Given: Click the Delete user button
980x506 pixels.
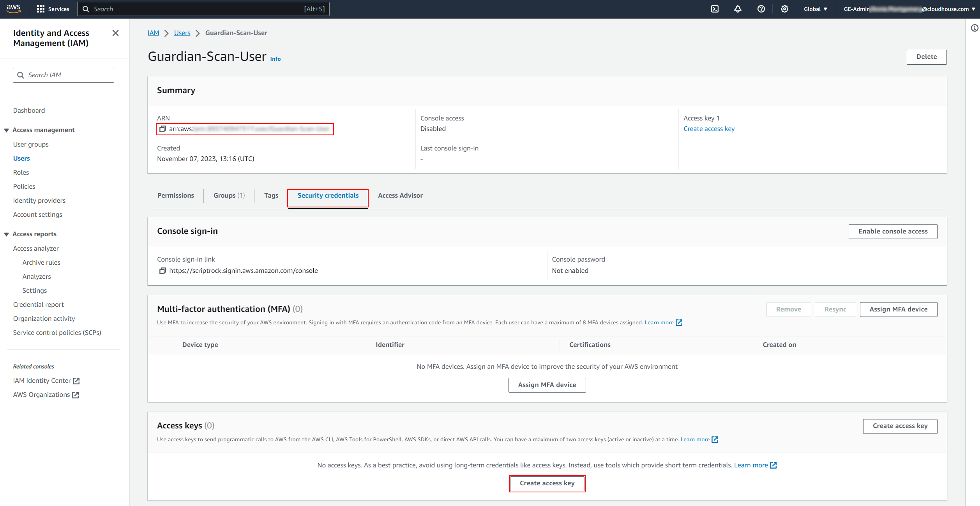Looking at the screenshot, I should click(926, 57).
